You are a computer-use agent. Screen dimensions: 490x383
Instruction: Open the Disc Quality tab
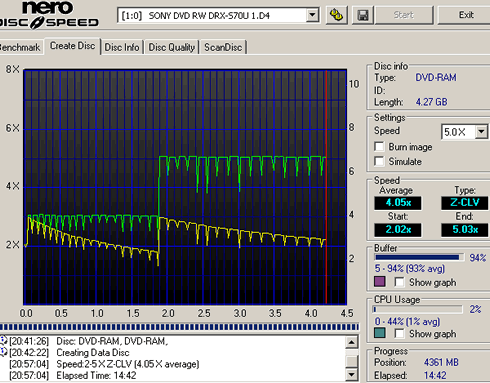point(171,47)
